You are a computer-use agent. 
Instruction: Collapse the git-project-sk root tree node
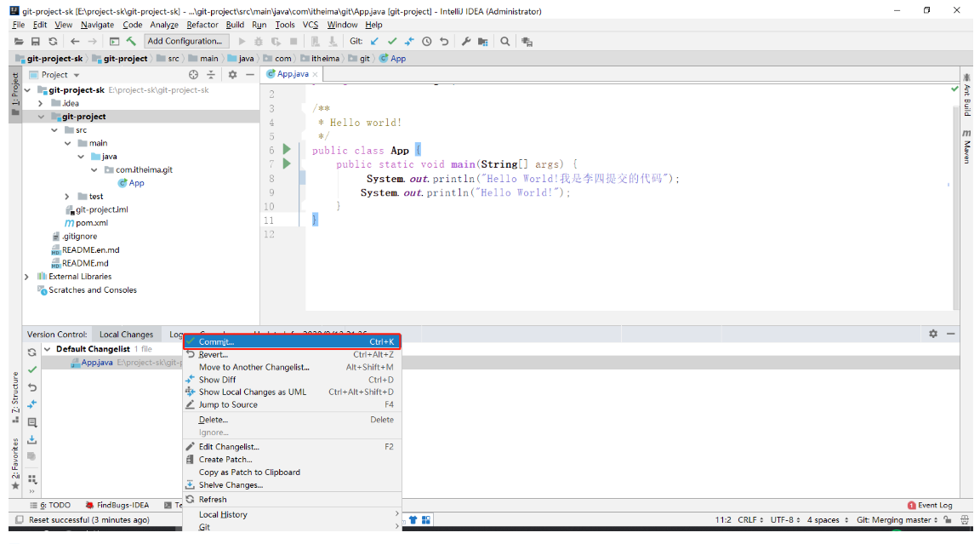click(27, 90)
